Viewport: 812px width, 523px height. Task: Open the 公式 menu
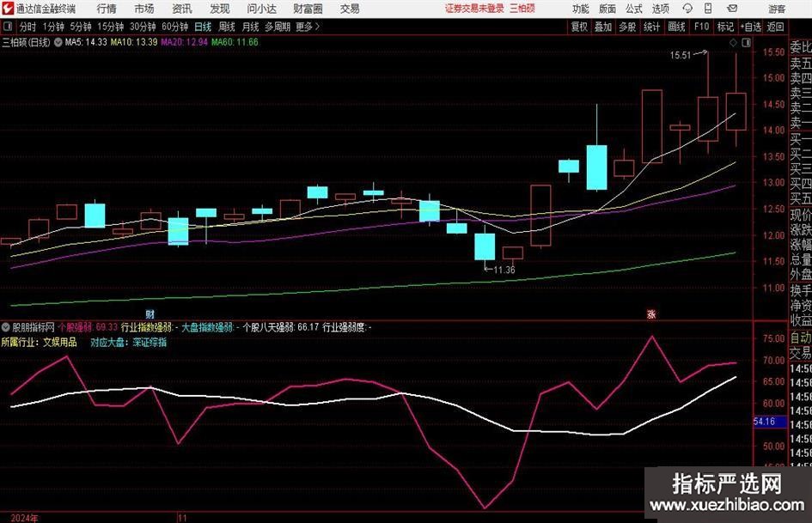coord(634,9)
